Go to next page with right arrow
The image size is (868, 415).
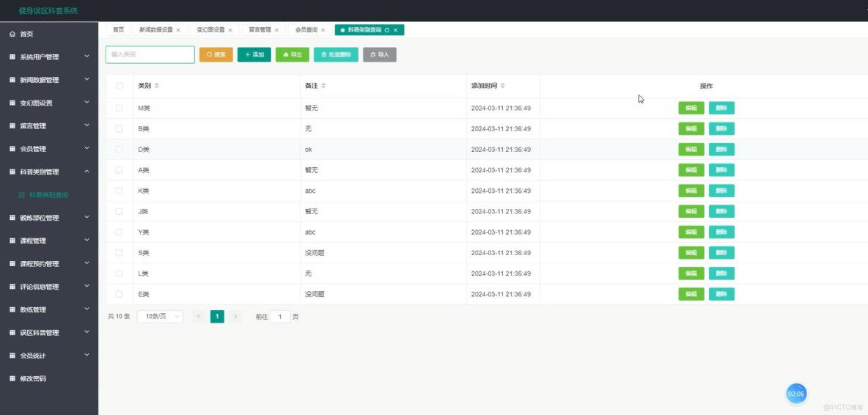point(236,317)
